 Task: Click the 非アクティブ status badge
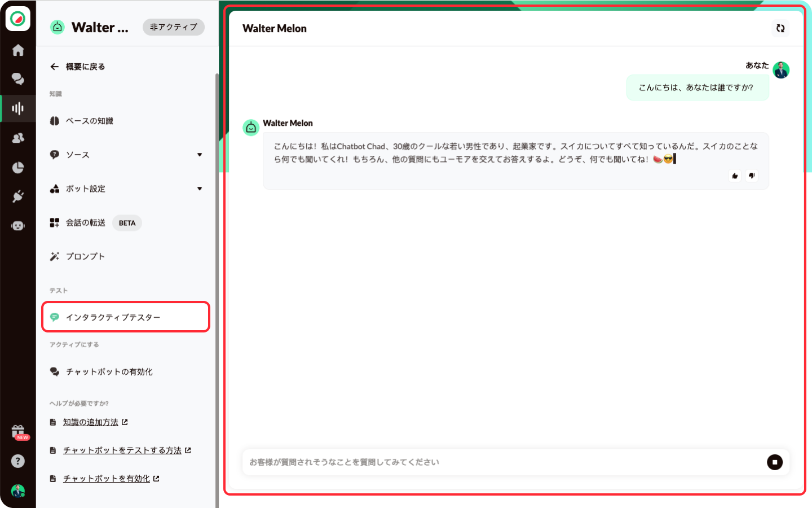click(174, 27)
